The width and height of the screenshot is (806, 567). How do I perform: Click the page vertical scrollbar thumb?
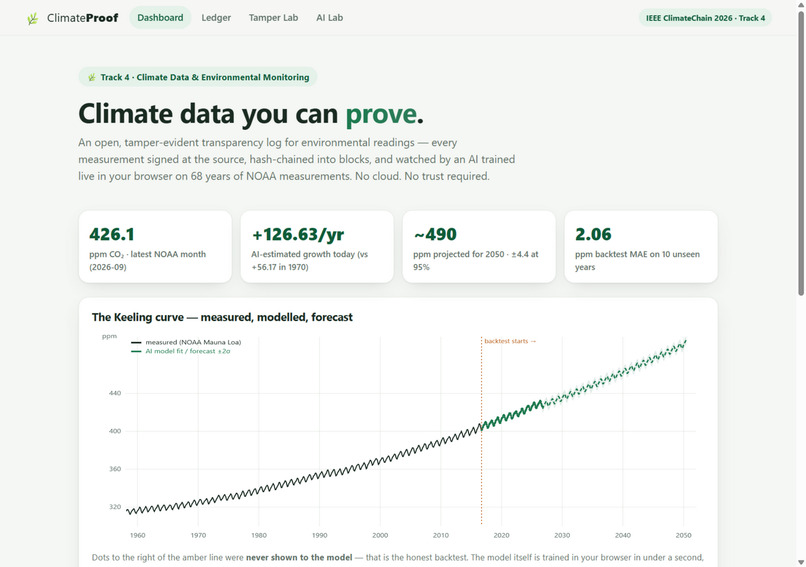coord(801,153)
